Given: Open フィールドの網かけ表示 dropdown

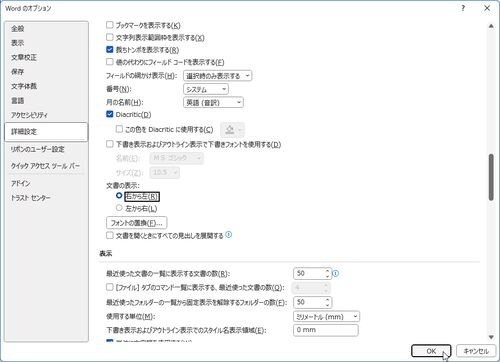Looking at the screenshot, I should coord(217,76).
